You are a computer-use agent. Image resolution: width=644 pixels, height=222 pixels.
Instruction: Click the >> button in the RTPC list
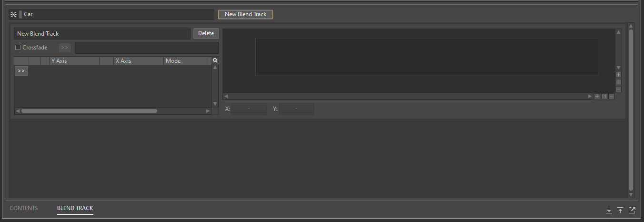(21, 71)
